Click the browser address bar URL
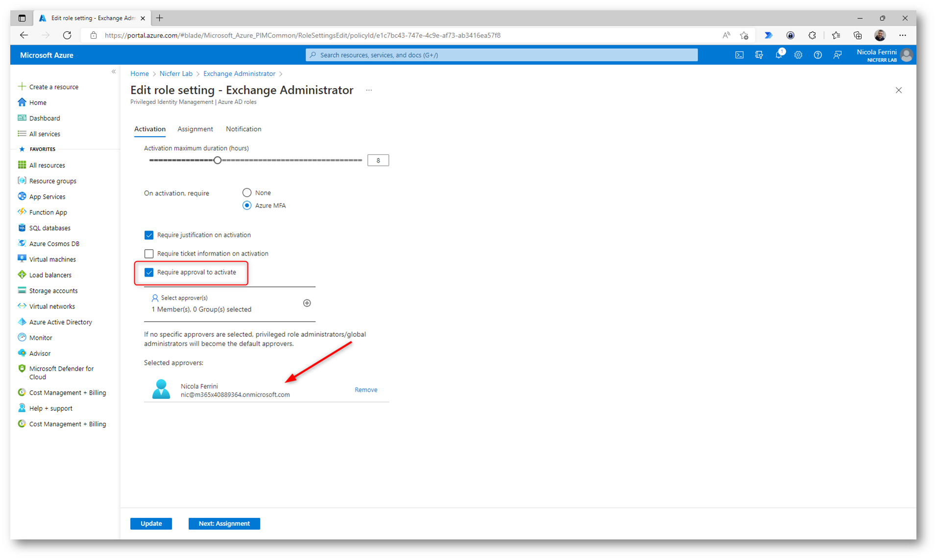Viewport: 937px width, 560px height. (302, 35)
